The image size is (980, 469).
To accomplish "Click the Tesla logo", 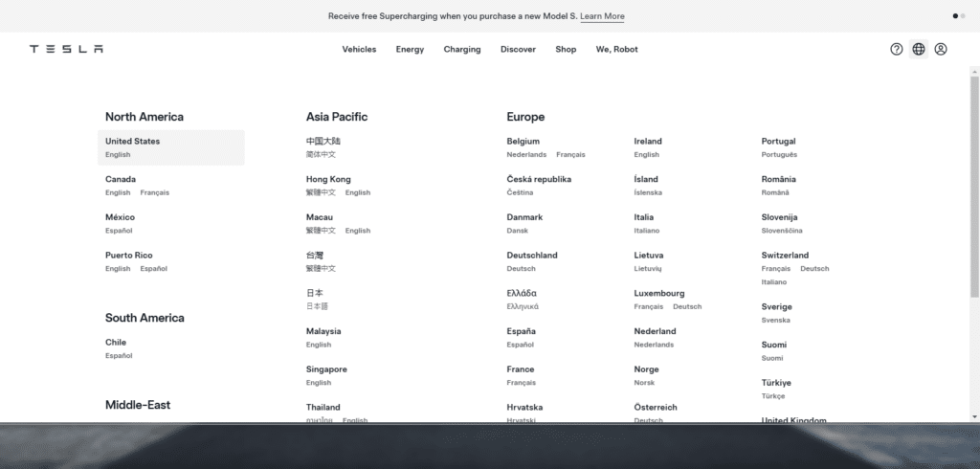I will pos(66,49).
